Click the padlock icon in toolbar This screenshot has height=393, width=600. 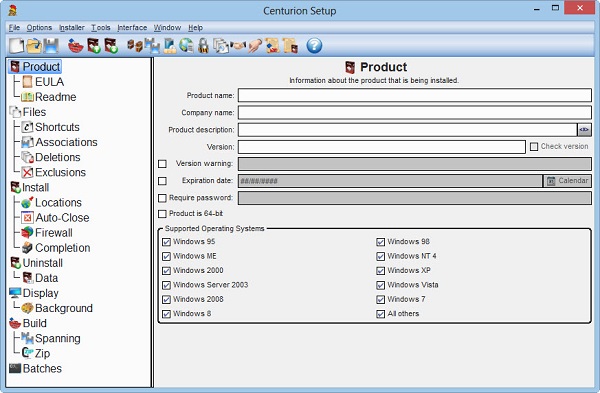pos(204,46)
